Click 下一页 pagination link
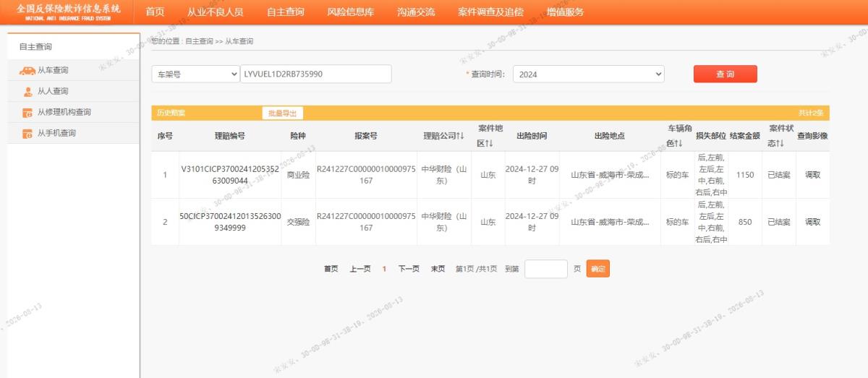The width and height of the screenshot is (868, 378). (x=409, y=269)
